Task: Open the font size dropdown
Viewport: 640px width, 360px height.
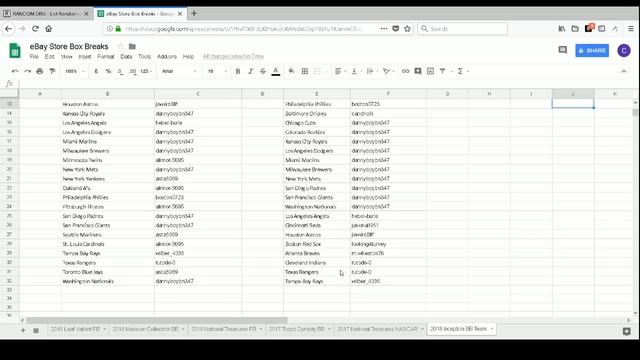Action: point(217,71)
